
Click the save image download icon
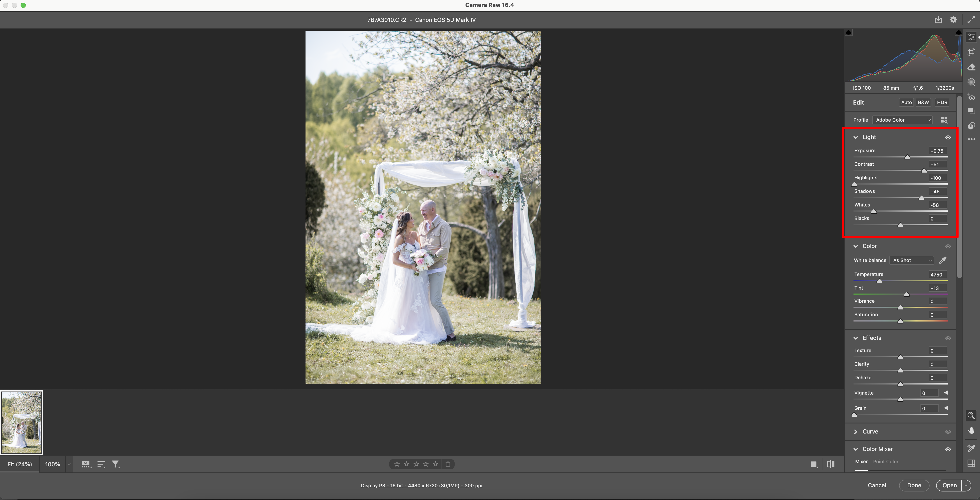(x=938, y=20)
